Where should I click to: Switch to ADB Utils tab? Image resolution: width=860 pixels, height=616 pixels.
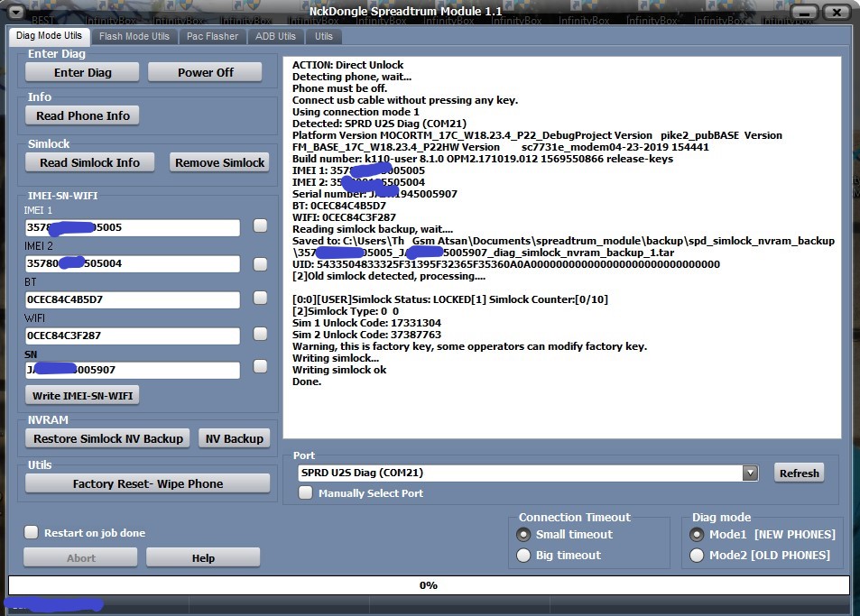click(x=275, y=36)
